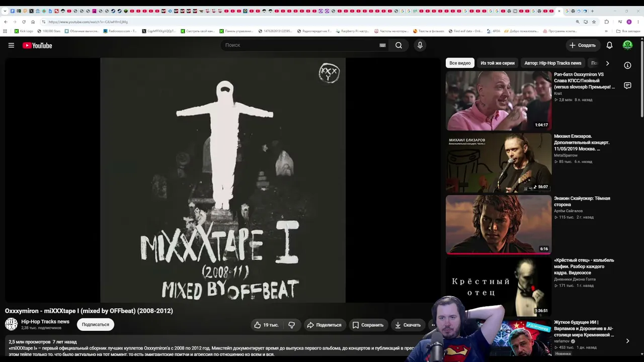Like the video with 19 тыс. likes
Viewport: 644px width, 362px height.
tap(267, 325)
